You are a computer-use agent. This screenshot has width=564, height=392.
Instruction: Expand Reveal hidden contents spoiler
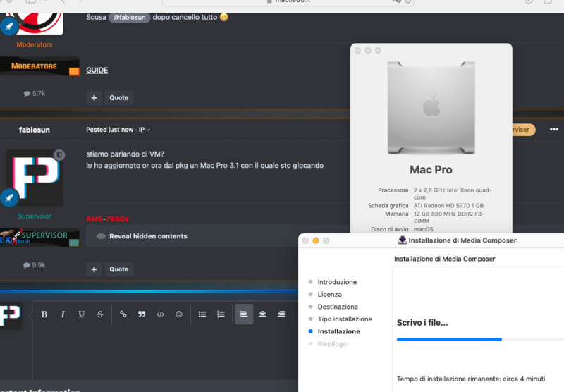tap(147, 236)
